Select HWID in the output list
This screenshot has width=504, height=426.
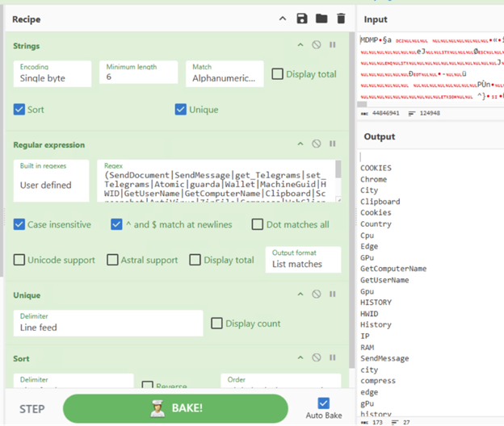pyautogui.click(x=369, y=314)
